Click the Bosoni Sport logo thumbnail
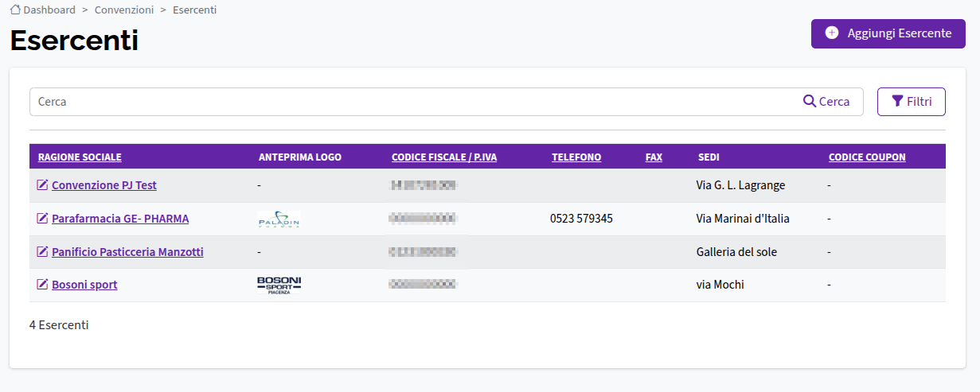Viewport: 980px width, 392px height. click(279, 285)
